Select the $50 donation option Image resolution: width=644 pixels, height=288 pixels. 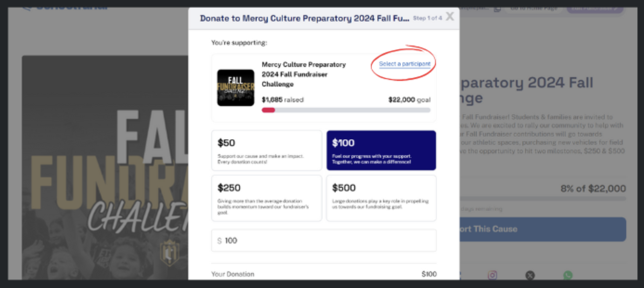pos(266,150)
